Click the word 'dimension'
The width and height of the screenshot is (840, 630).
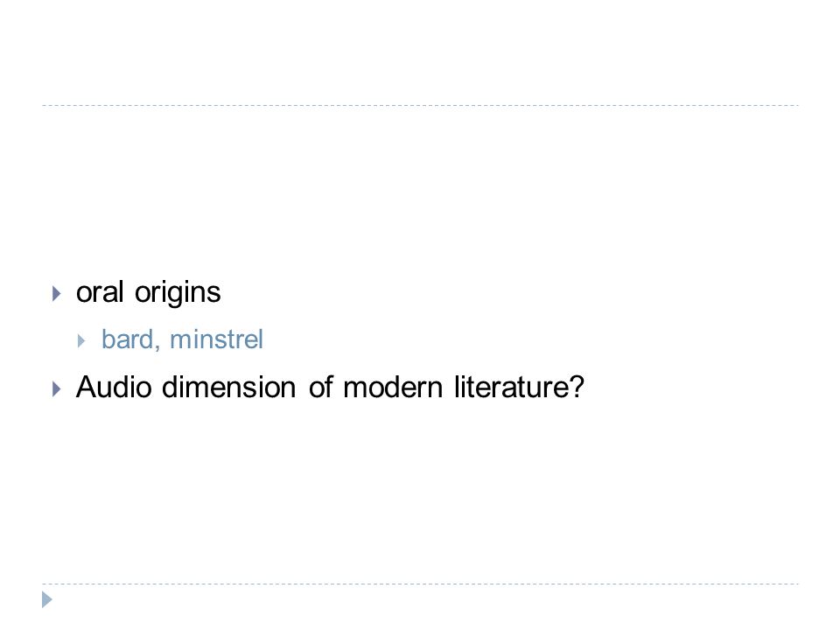(x=228, y=388)
